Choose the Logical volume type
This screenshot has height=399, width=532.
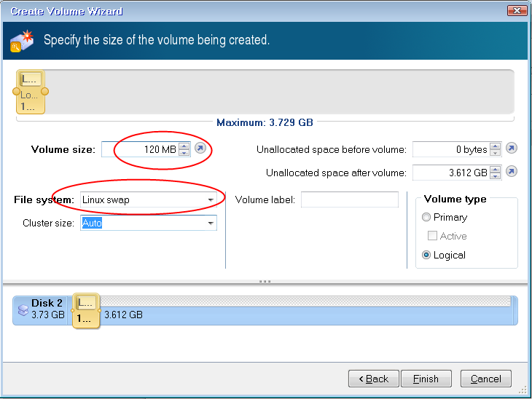point(426,255)
